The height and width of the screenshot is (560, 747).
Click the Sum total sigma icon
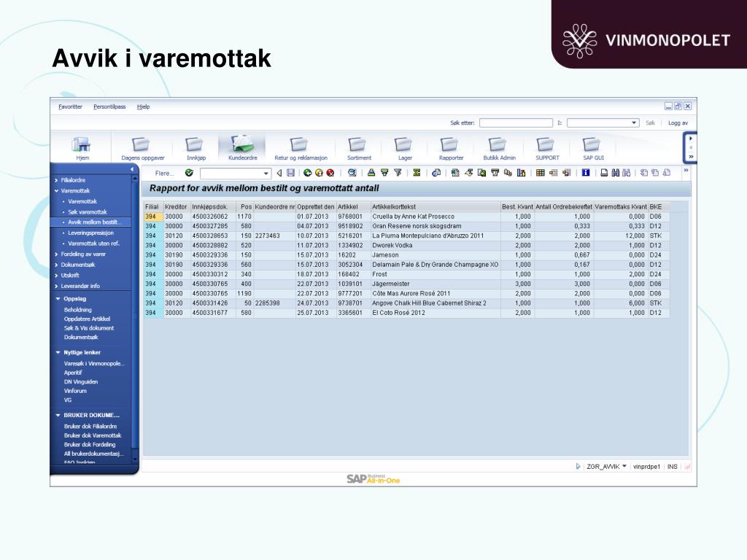[417, 173]
